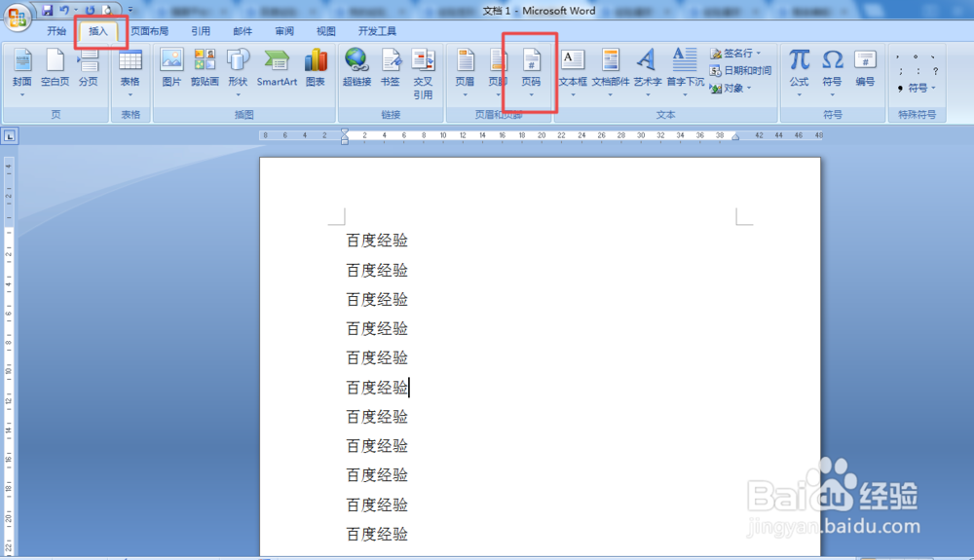Open the 审阅 tab

283,31
